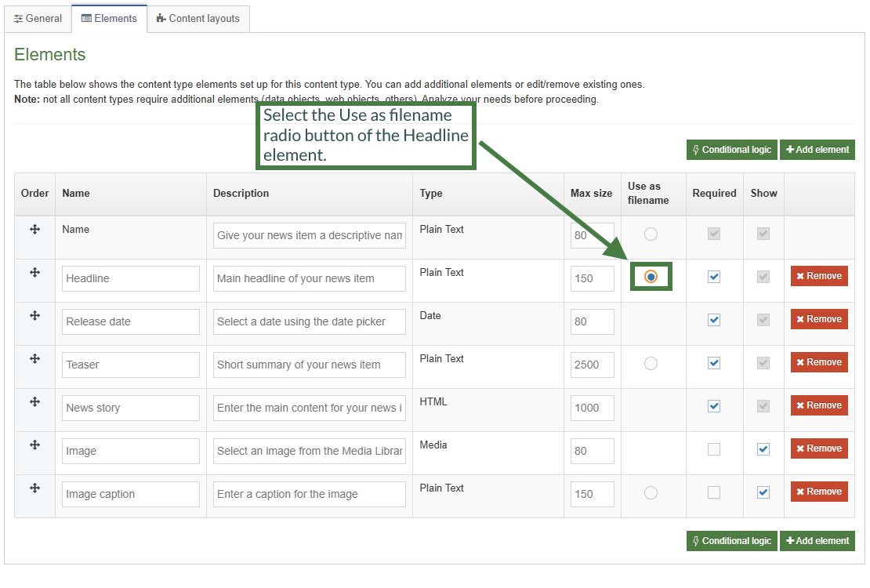The width and height of the screenshot is (870, 588).
Task: Open the Content layouts tab
Action: coord(198,18)
